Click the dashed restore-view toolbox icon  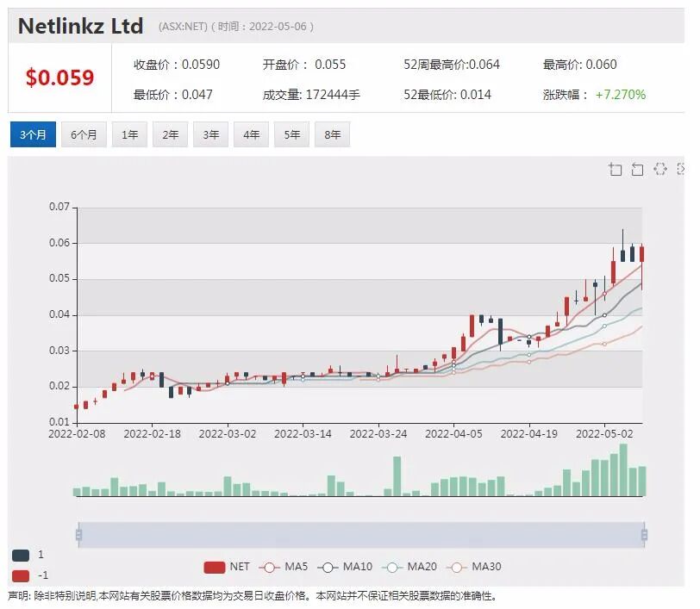(659, 169)
